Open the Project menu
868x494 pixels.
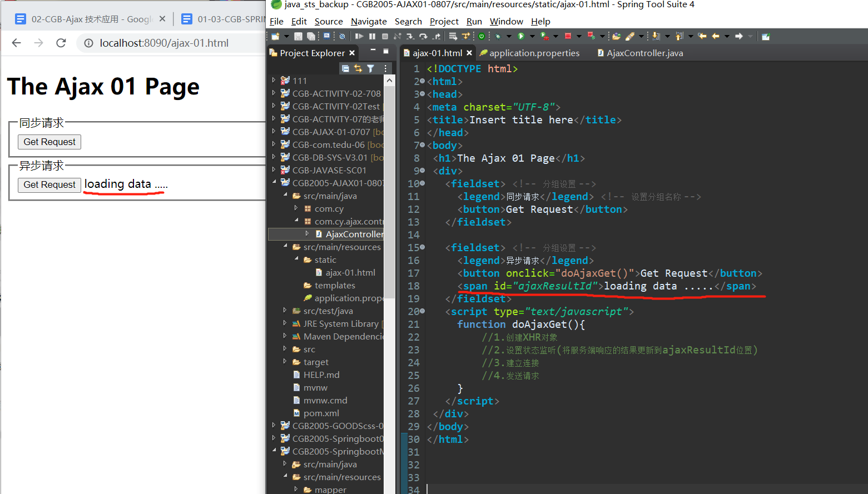444,21
